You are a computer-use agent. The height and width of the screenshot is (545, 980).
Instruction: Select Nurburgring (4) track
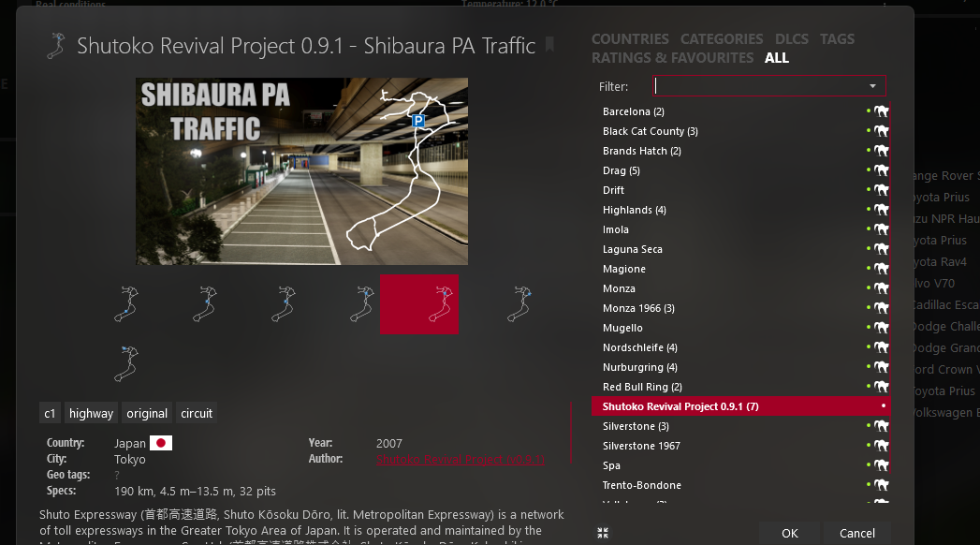pos(740,367)
